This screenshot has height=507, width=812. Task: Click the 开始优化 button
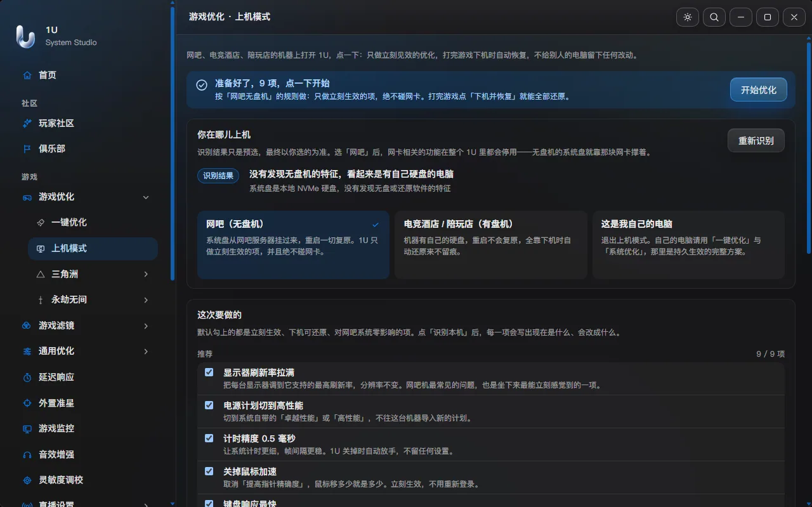759,89
